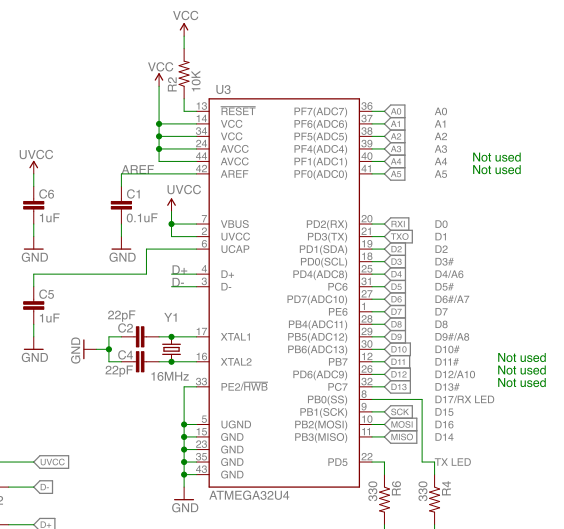Select the UCAP pin label

tap(235, 249)
